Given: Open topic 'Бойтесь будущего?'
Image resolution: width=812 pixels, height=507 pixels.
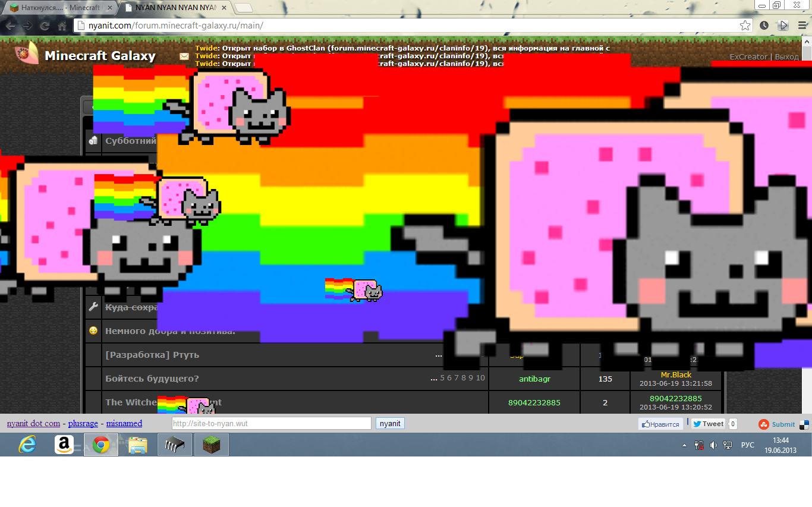Looking at the screenshot, I should click(x=152, y=379).
